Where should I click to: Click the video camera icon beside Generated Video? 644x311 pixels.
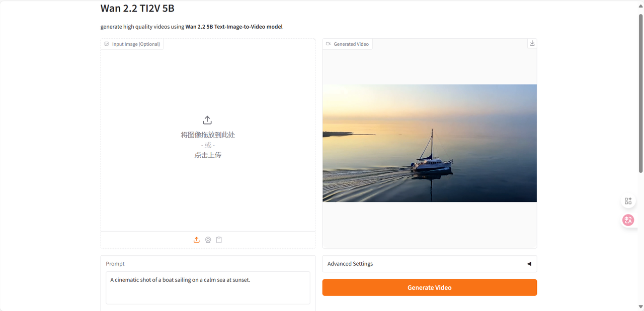pos(329,44)
